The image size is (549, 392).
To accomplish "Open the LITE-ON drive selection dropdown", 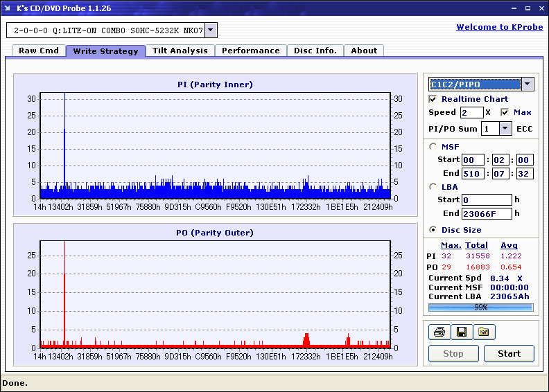I will (211, 30).
